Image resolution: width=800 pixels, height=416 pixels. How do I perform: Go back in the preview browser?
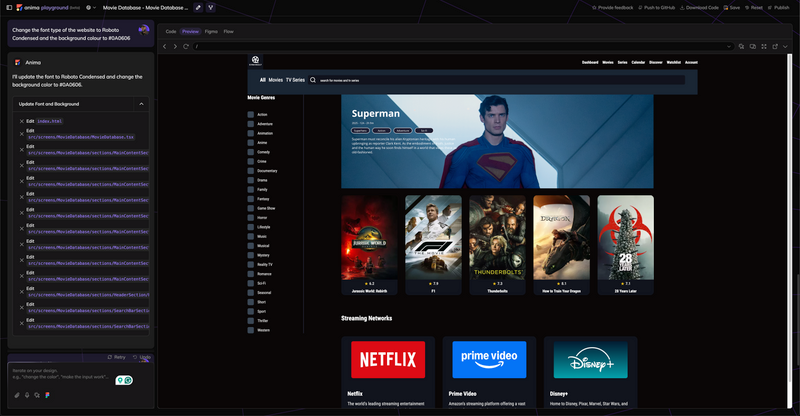tap(165, 46)
